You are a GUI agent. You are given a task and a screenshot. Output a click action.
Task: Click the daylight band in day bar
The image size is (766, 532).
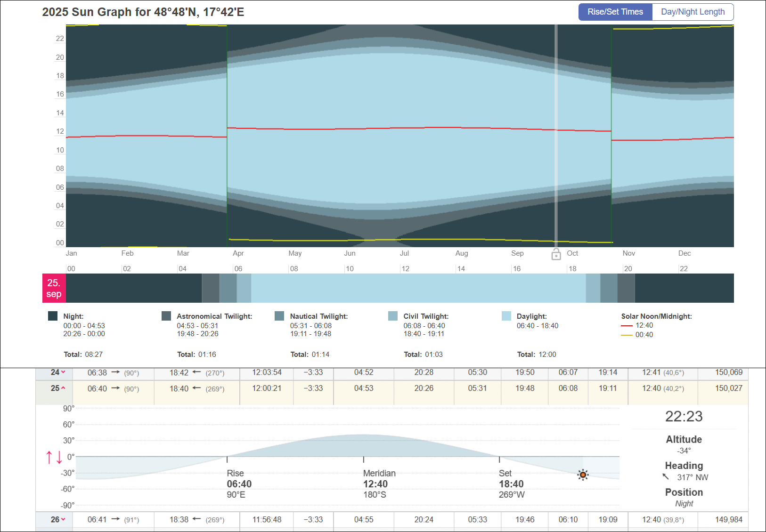[x=418, y=288]
